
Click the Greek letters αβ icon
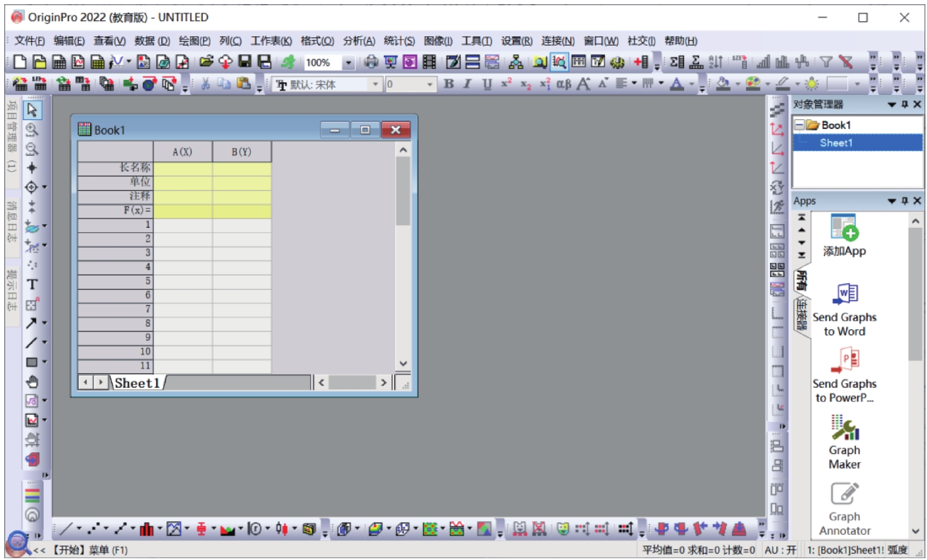(564, 84)
